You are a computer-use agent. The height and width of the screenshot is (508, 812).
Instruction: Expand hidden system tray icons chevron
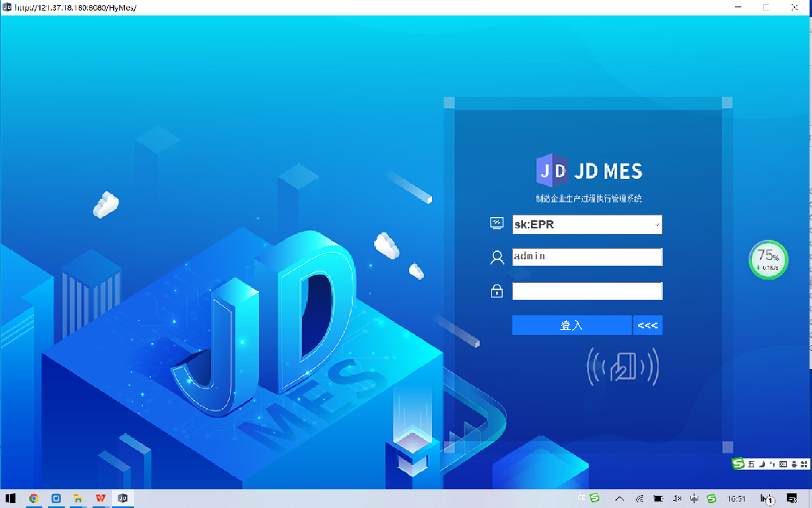click(x=620, y=498)
